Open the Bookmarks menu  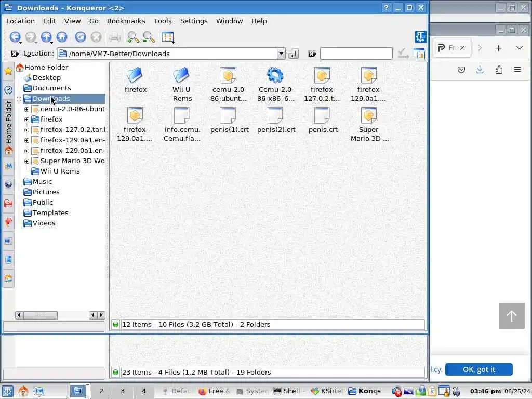pyautogui.click(x=126, y=21)
